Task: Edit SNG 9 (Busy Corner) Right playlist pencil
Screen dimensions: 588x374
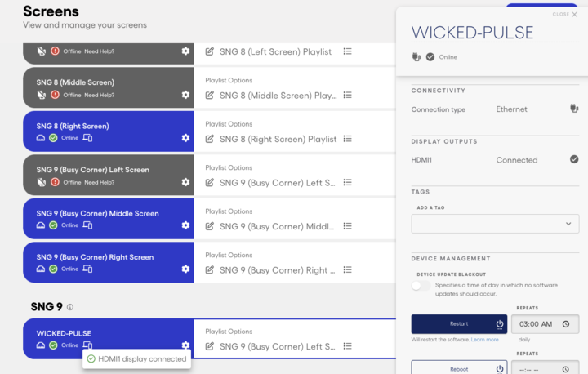Action: (210, 269)
